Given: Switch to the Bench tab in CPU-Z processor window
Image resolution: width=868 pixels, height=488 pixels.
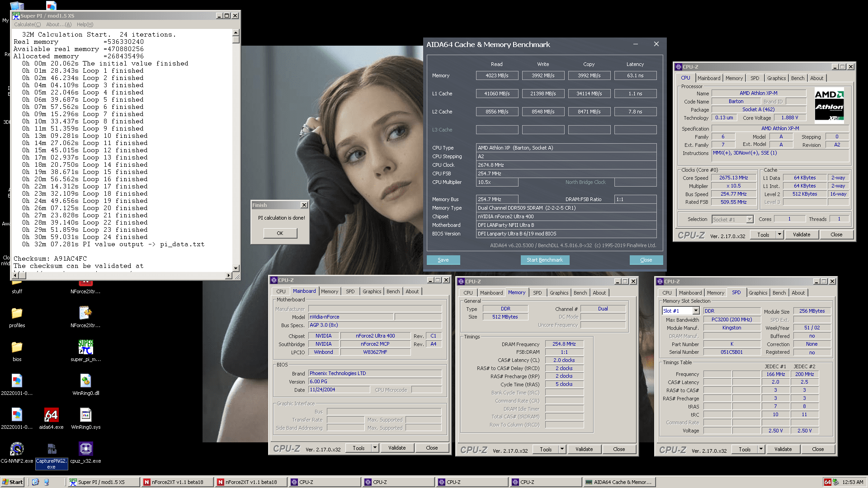Looking at the screenshot, I should coord(797,78).
